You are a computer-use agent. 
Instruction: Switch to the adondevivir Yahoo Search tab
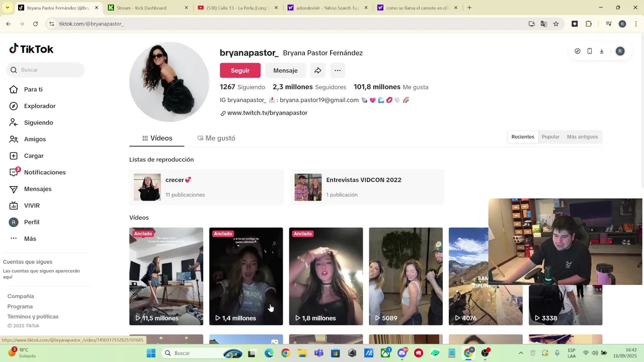(x=328, y=8)
